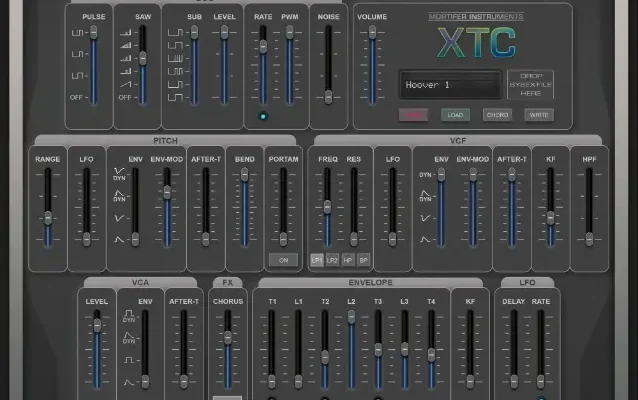Toggle the portamento ON button

tap(283, 260)
